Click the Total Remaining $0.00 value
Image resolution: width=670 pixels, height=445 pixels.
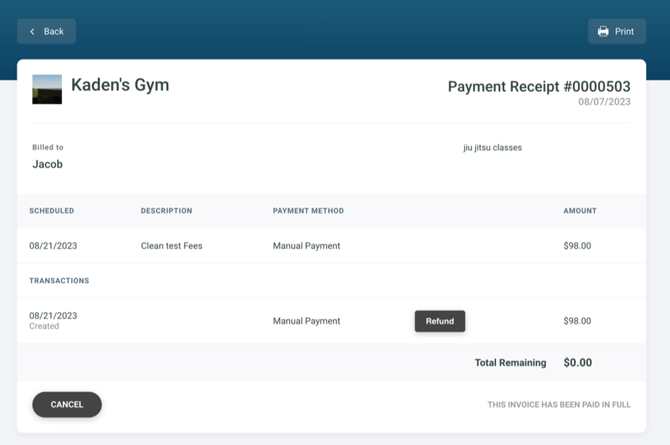coord(578,363)
